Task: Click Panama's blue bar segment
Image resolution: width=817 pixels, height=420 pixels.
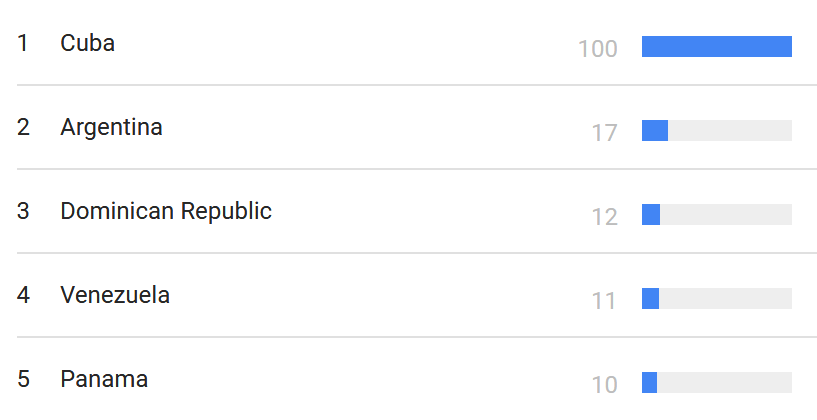Action: click(649, 382)
